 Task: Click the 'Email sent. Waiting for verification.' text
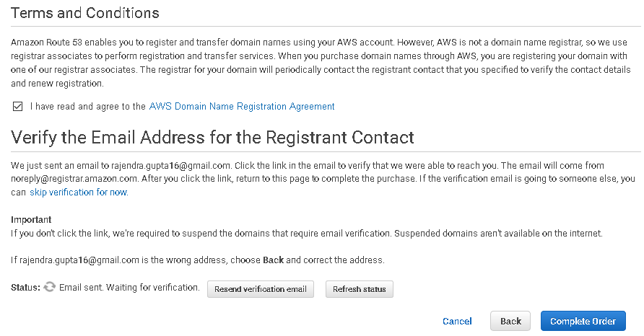(x=129, y=288)
